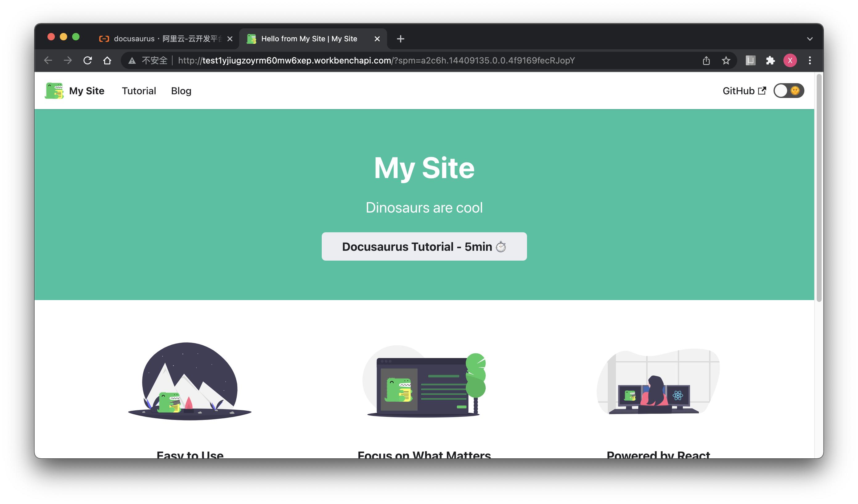This screenshot has height=504, width=858.
Task: Reload the current page
Action: point(88,60)
